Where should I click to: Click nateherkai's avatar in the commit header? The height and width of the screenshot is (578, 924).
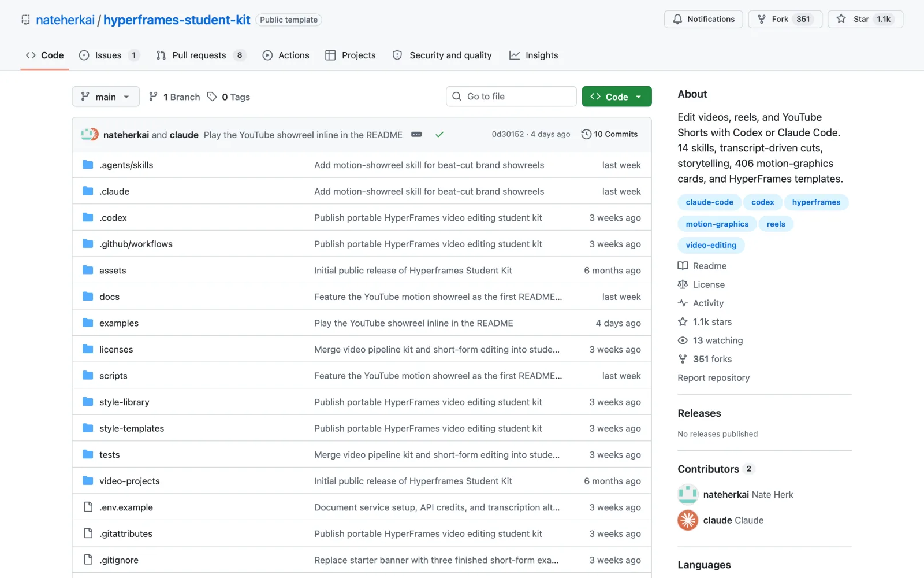(x=87, y=135)
